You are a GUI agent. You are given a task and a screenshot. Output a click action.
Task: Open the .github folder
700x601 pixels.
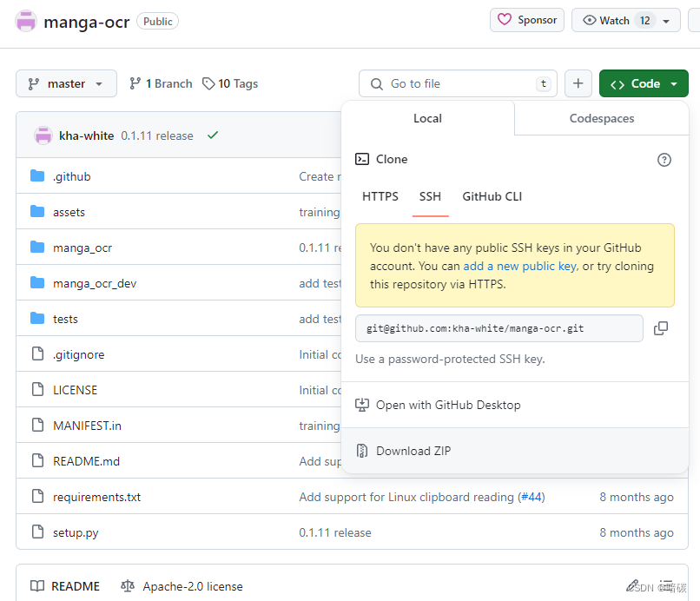[71, 176]
